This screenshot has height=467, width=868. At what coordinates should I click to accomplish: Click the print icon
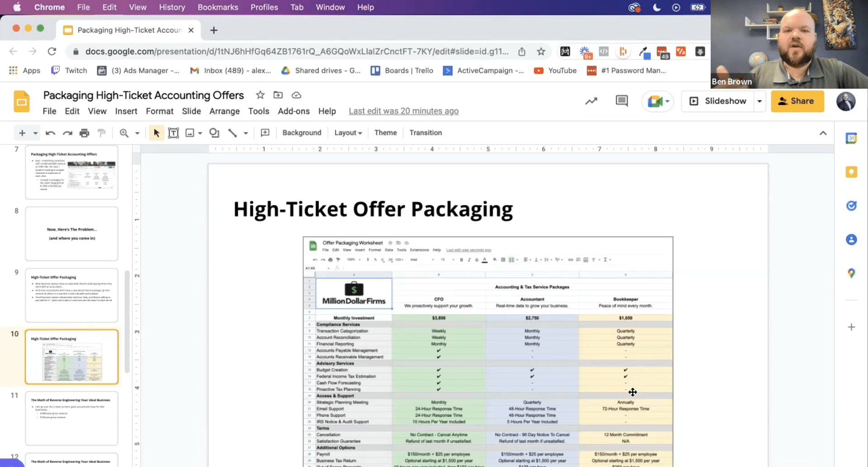[x=85, y=133]
